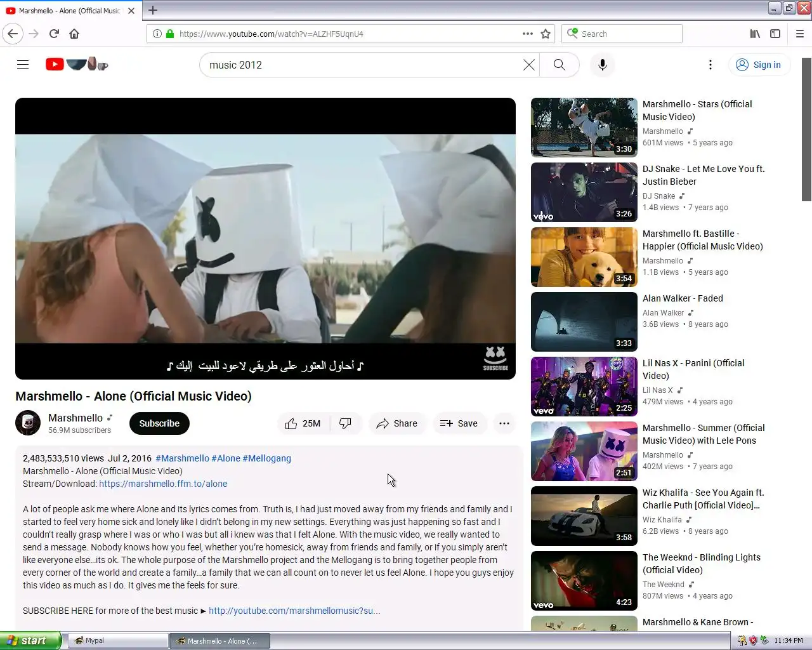812x650 pixels.
Task: Open the browser home page
Action: [74, 34]
